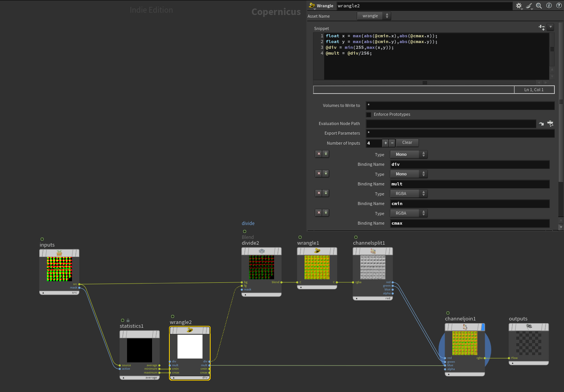Toggle the Enforce Prototypes checkbox
This screenshot has height=392, width=564.
pos(368,114)
